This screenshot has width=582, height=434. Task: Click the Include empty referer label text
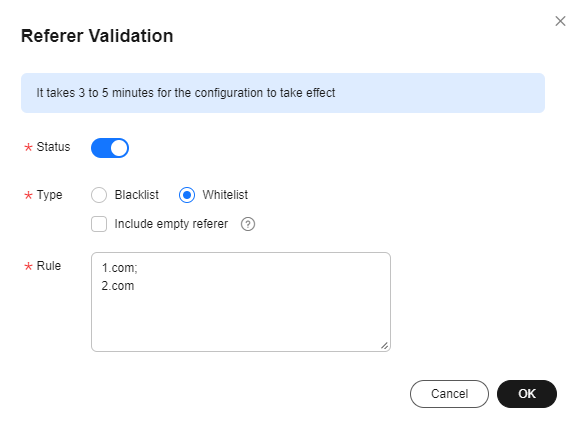[x=171, y=224]
